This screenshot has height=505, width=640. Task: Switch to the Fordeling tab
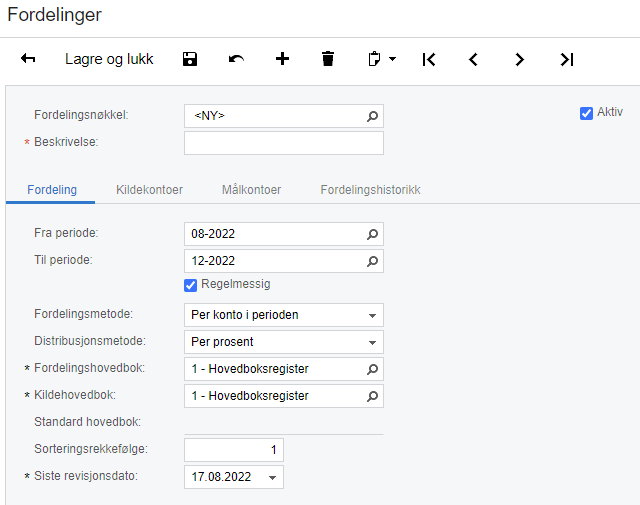(x=52, y=190)
